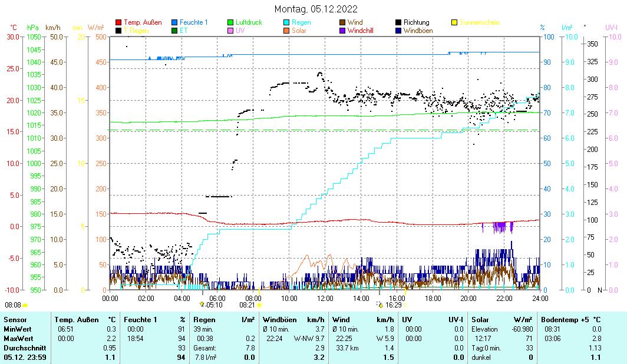The height and width of the screenshot is (364, 627).
Task: Click the yellow Sonnenschein legend swatch
Action: point(454,22)
